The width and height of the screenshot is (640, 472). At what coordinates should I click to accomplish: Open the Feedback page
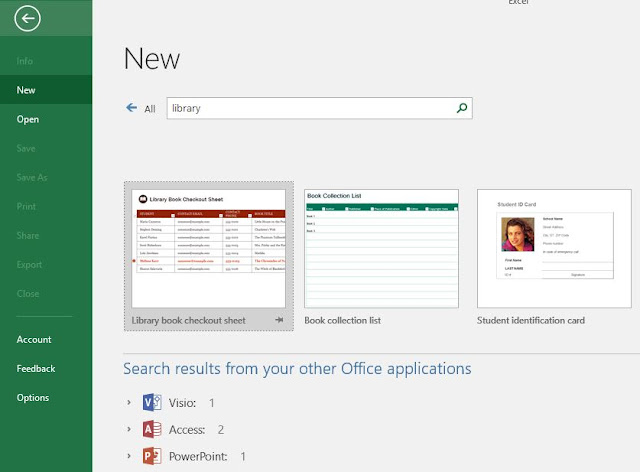46,368
